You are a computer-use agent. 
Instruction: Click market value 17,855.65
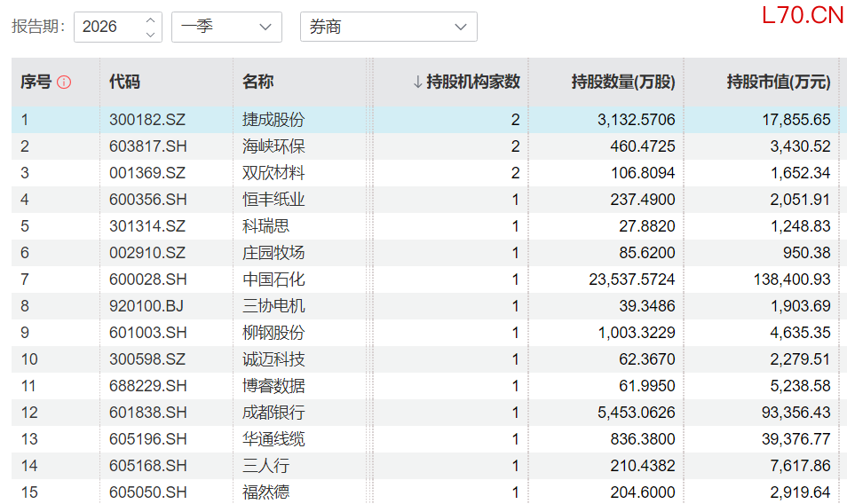(x=796, y=120)
